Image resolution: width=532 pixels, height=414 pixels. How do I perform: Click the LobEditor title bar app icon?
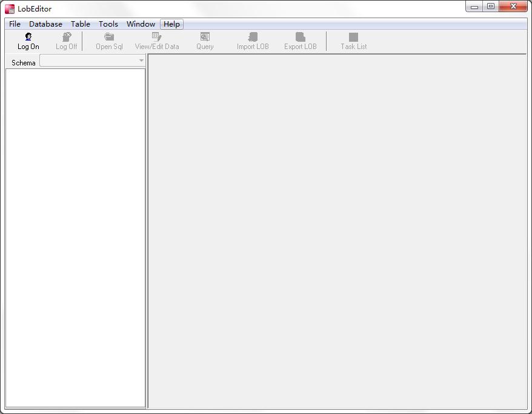[x=10, y=8]
